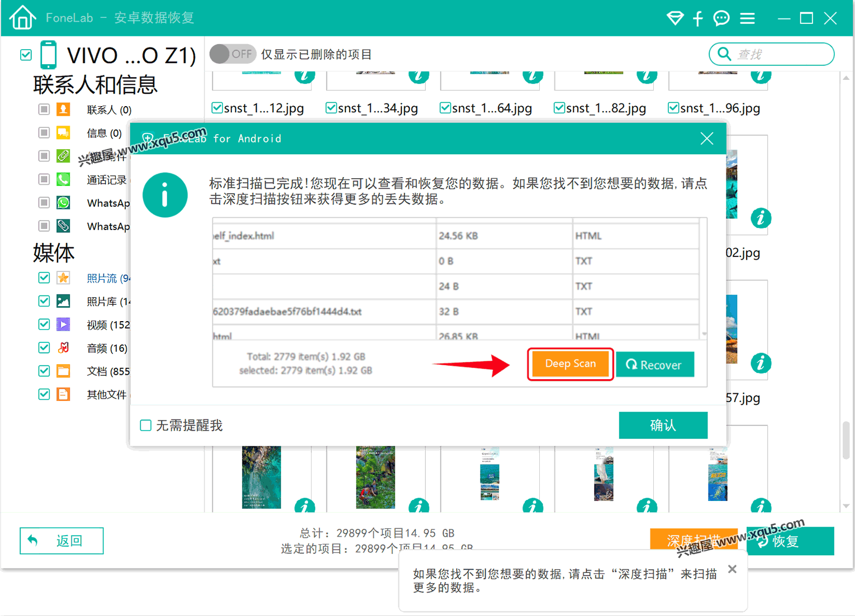Open the feedback chat bubble icon
The image size is (855, 616).
click(721, 18)
